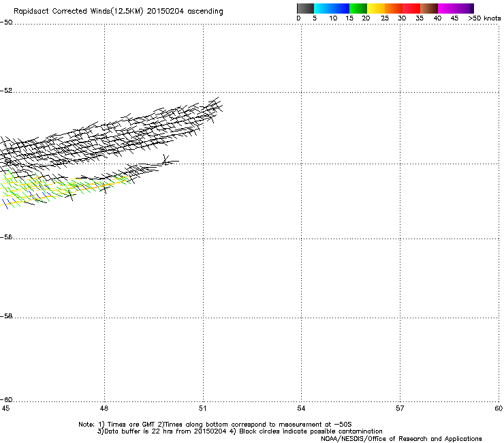Image resolution: width=504 pixels, height=443 pixels.
Task: Click the 51 longitude axis label
Action: point(202,408)
